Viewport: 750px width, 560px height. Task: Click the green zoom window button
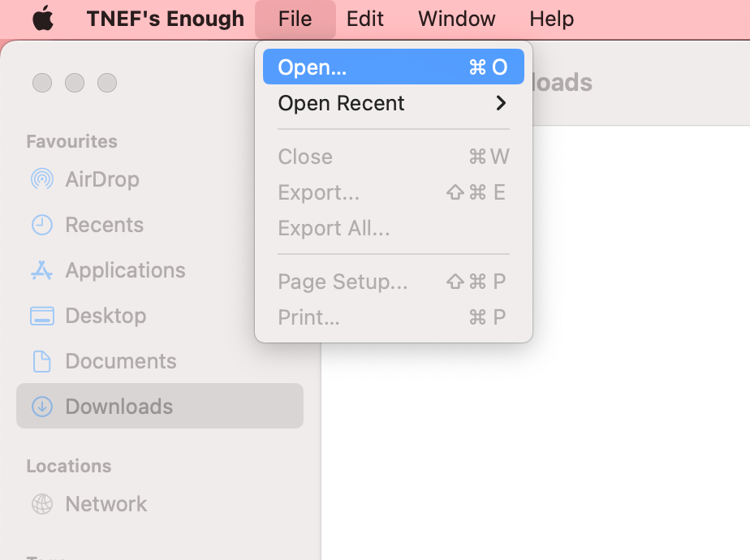pos(107,83)
